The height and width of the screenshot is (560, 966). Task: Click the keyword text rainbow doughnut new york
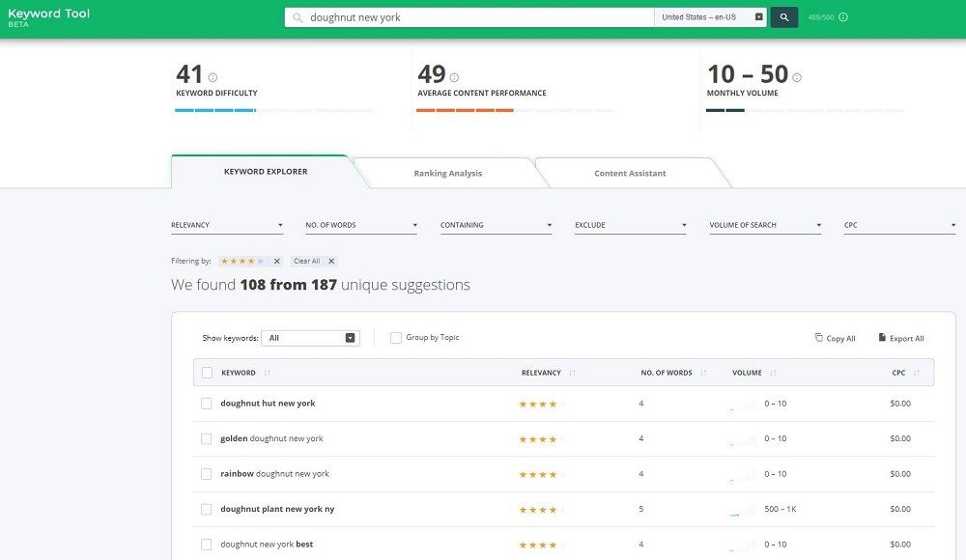(274, 474)
